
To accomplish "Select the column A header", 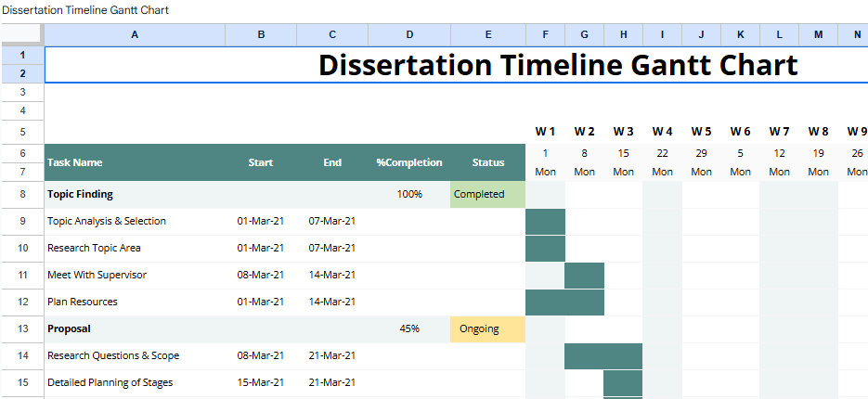I will click(x=135, y=34).
